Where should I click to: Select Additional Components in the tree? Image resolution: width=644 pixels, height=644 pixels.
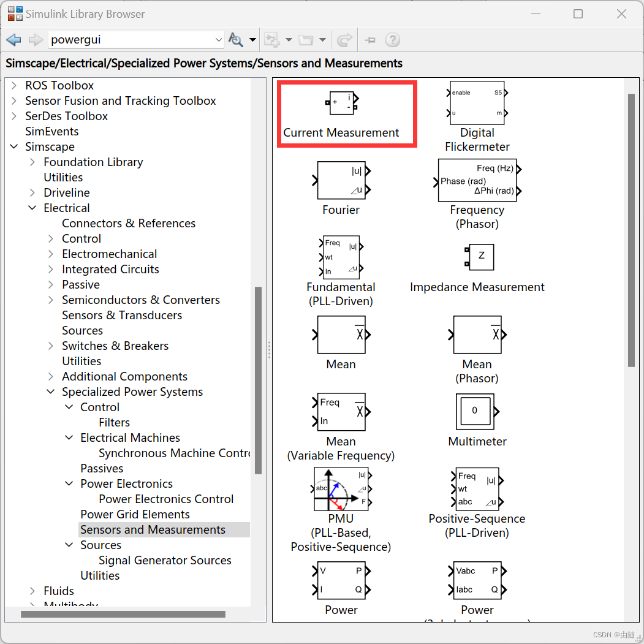(124, 377)
